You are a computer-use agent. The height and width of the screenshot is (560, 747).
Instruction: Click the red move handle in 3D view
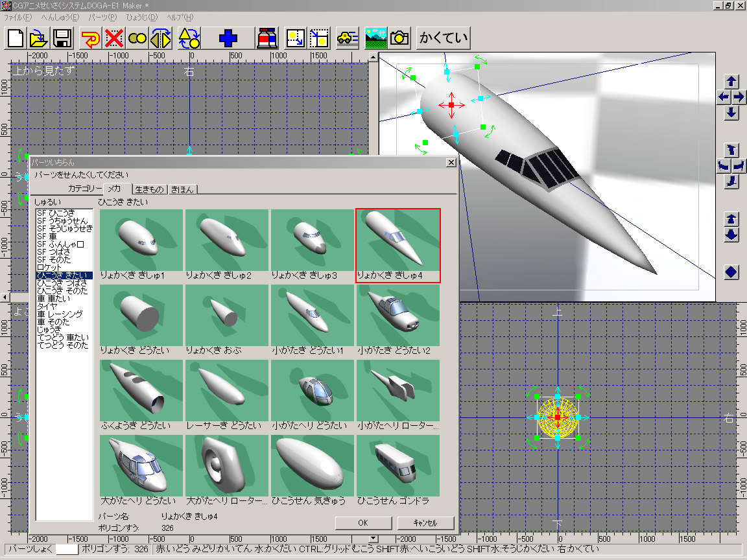pyautogui.click(x=451, y=105)
